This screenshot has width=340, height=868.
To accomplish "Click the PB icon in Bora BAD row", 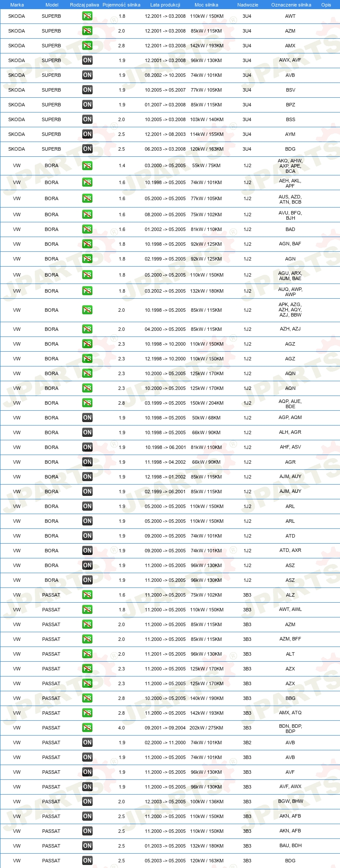I will click(87, 229).
